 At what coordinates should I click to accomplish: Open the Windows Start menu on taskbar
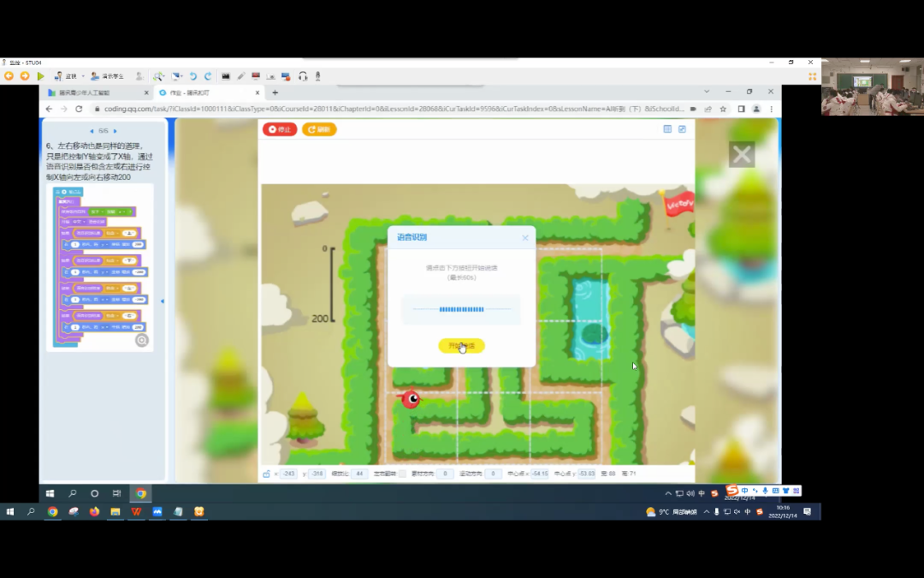[10, 512]
